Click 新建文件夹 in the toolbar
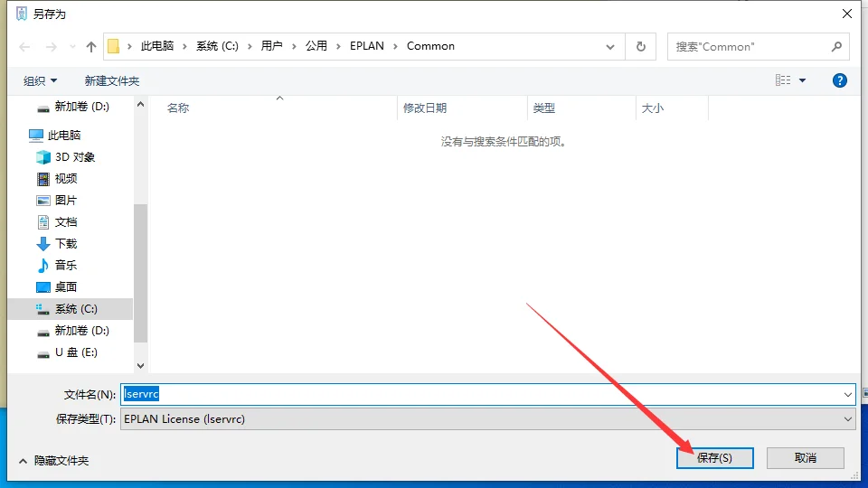Screen dimensions: 868x488 pos(112,81)
